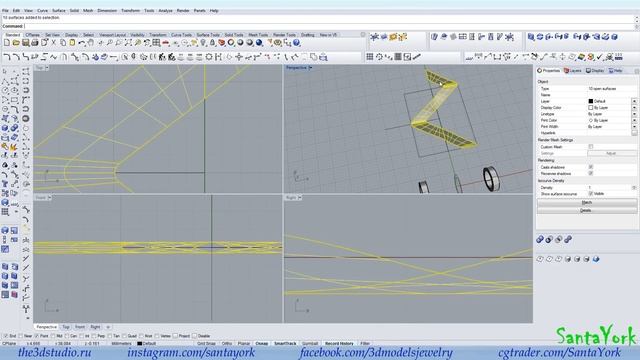This screenshot has width=640, height=360.
Task: Select the Pointer tool in the left sidebar
Action: pos(5,71)
